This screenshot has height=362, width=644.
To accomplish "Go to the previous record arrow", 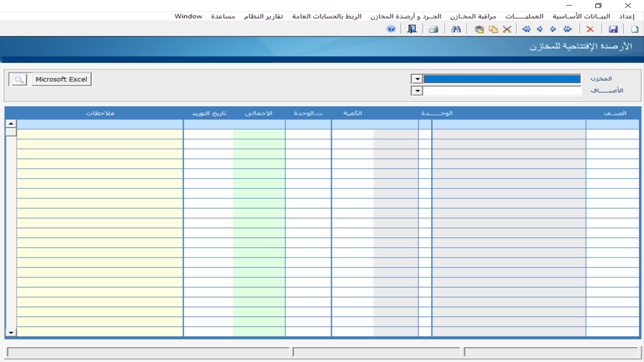I will tap(540, 29).
